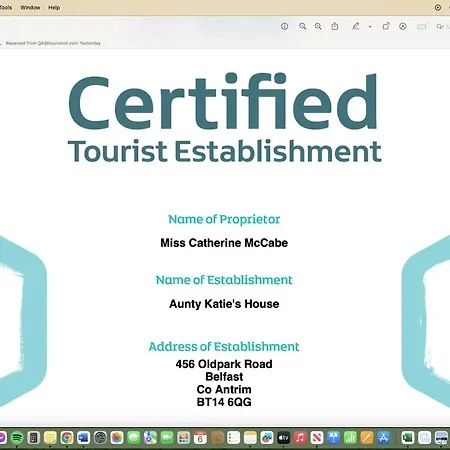Open the Help menu

tap(54, 7)
